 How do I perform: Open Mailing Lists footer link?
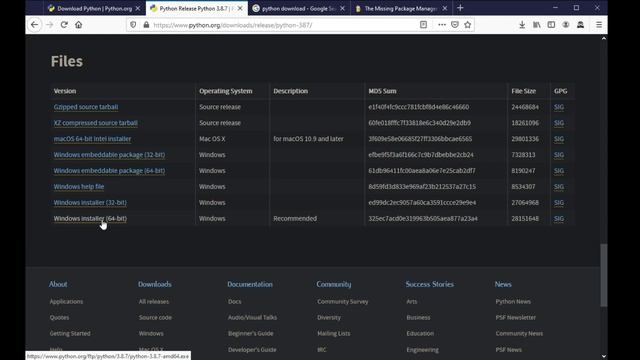[x=333, y=333]
